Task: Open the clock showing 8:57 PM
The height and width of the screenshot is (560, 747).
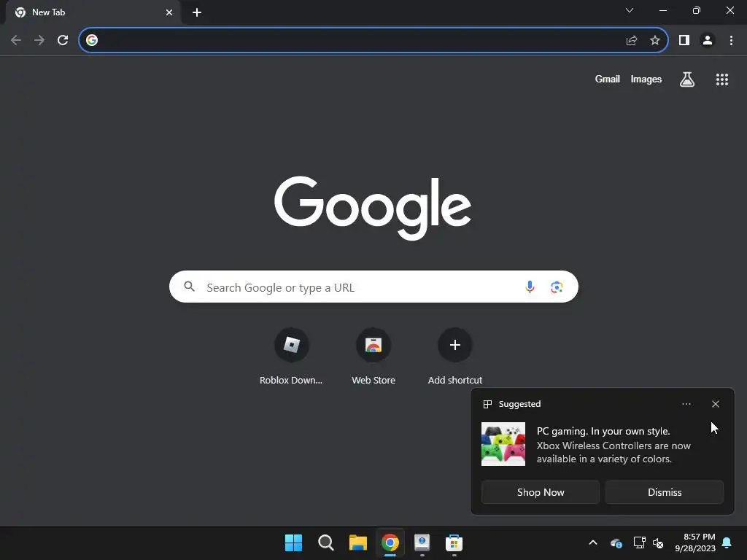Action: 695,542
